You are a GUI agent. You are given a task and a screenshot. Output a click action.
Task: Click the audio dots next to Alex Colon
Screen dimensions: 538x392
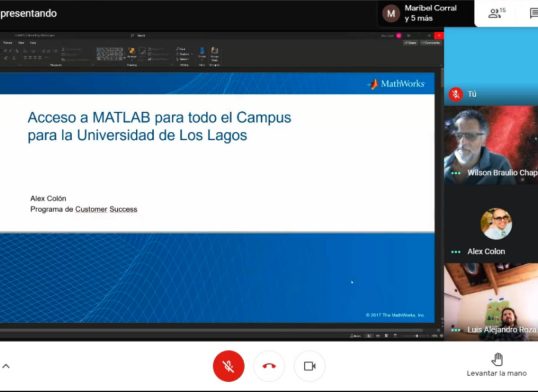(x=456, y=252)
